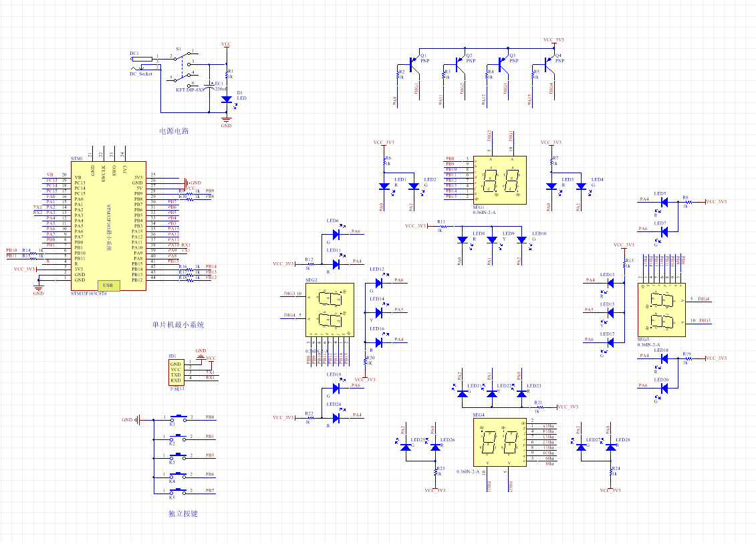
Task: Select the LED22 diode above SEG4
Action: tap(492, 393)
